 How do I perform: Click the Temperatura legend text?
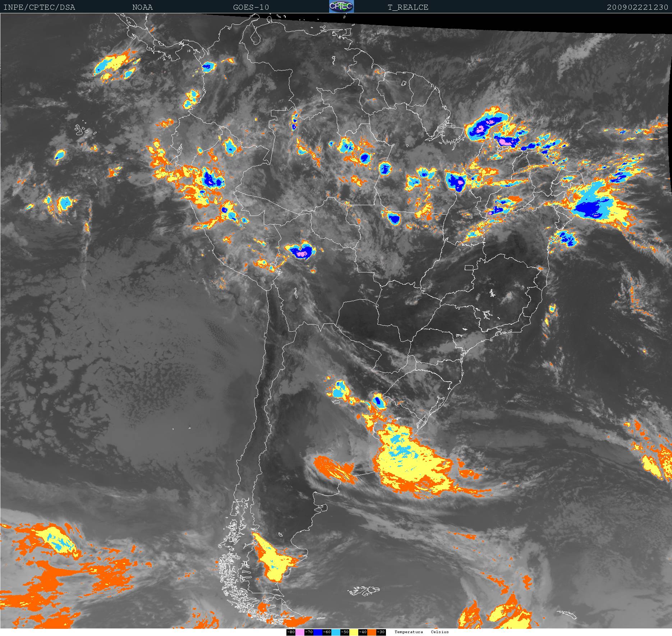tap(409, 632)
